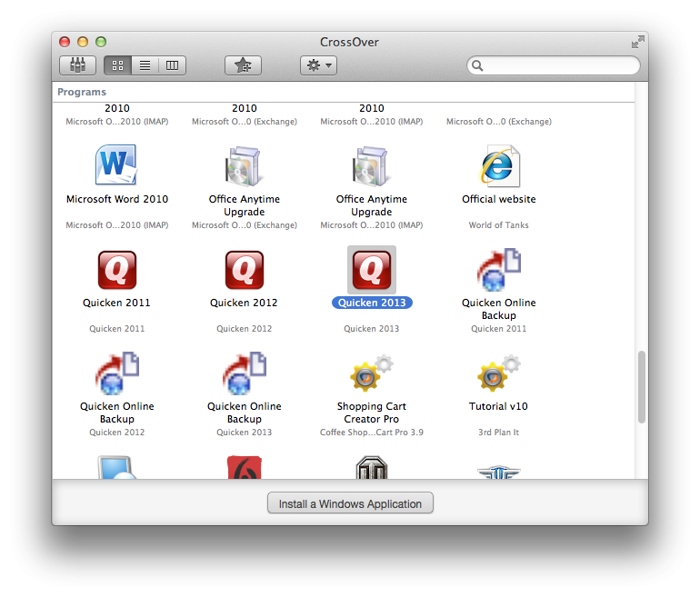Click the Programs section header

point(82,92)
